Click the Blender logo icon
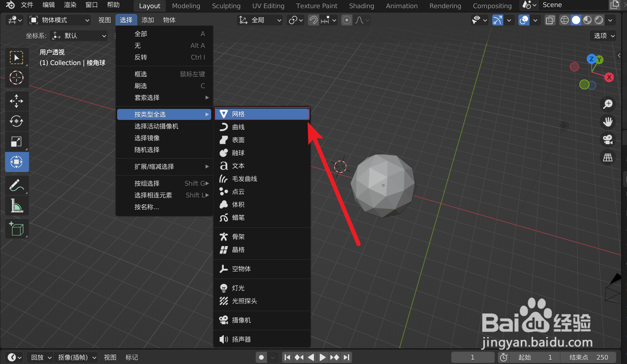 [x=10, y=5]
